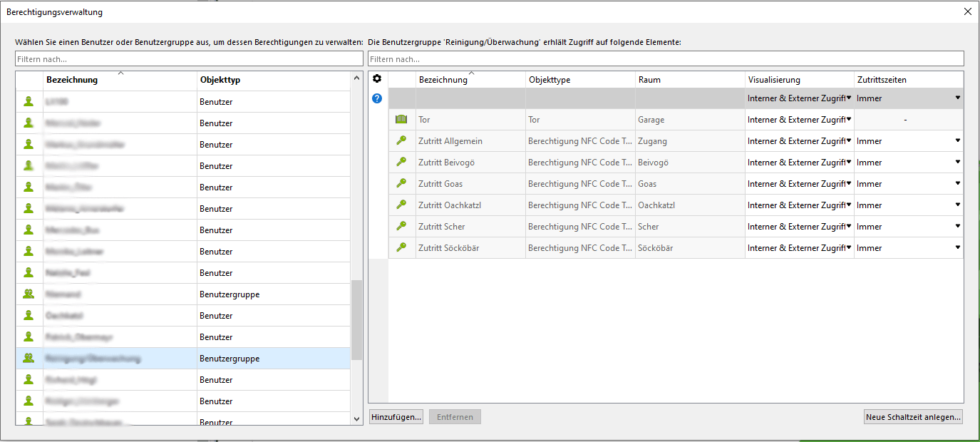Select the key icon beside Zutritt Allgemein
This screenshot has width=980, height=442.
(x=402, y=141)
